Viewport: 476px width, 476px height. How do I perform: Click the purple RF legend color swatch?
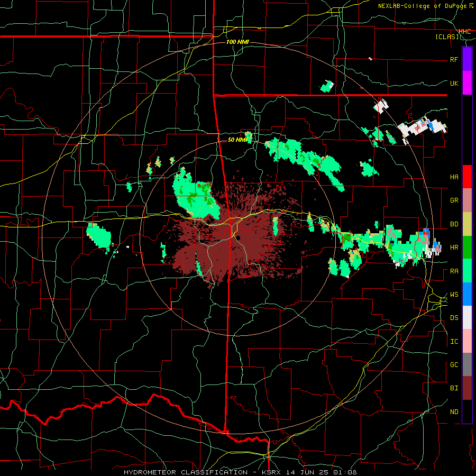(x=467, y=59)
